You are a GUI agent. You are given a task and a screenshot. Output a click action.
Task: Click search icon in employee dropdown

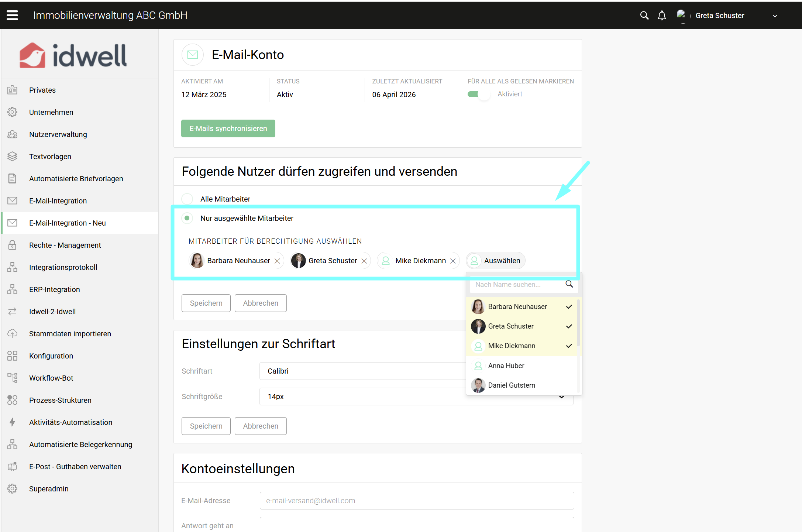point(569,284)
